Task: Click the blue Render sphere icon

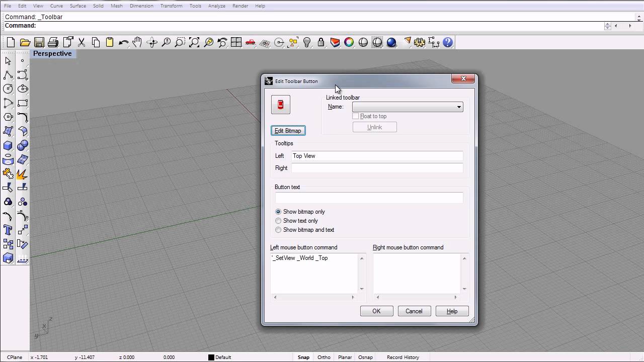Action: (x=391, y=43)
